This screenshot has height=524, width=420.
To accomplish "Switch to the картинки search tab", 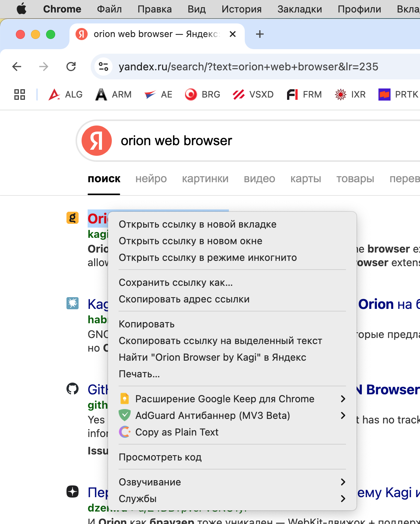I will tap(205, 179).
